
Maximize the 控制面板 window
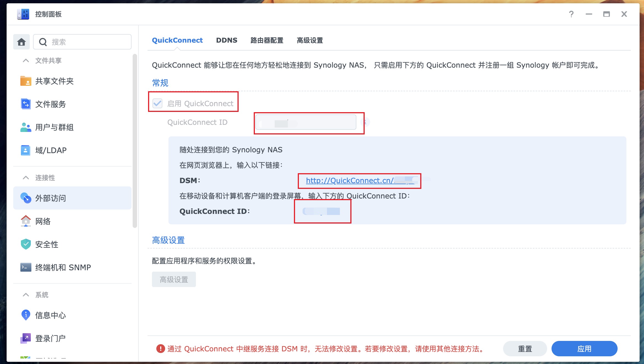(x=607, y=14)
